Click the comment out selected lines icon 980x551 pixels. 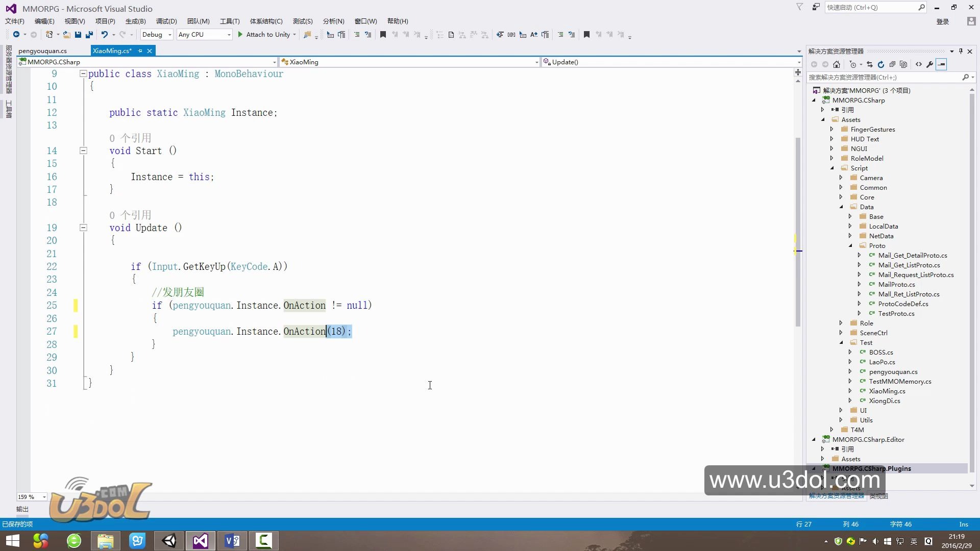[x=357, y=35]
